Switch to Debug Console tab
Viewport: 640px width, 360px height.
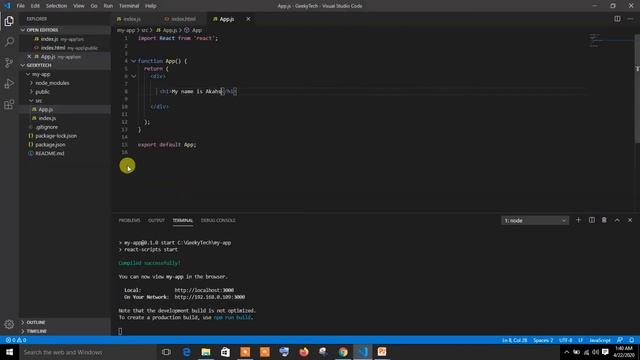coord(218,220)
